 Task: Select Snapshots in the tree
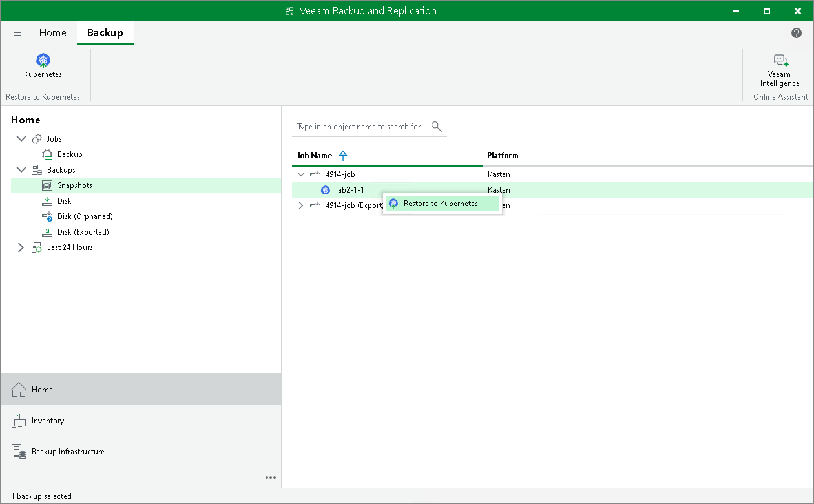(x=75, y=185)
